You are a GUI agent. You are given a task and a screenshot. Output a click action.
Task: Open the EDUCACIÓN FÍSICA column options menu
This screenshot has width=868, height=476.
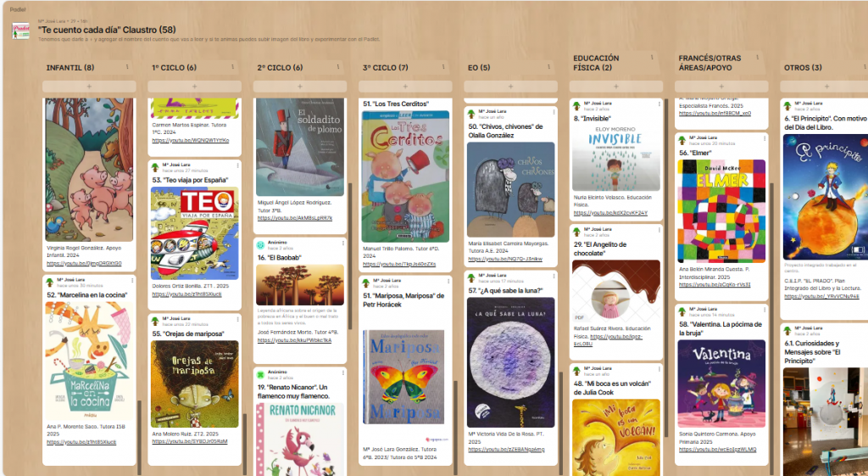(652, 58)
